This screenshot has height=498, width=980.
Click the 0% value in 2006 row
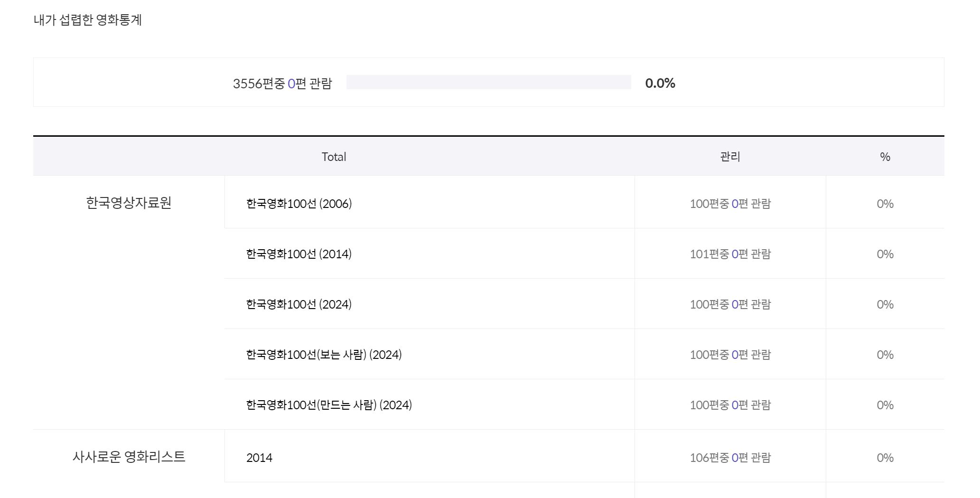click(885, 204)
